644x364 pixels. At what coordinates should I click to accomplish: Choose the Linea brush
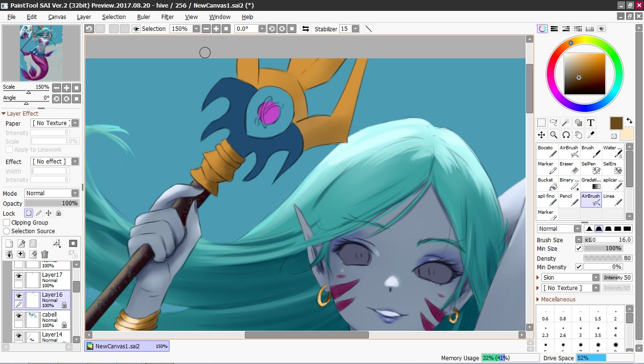(612, 200)
